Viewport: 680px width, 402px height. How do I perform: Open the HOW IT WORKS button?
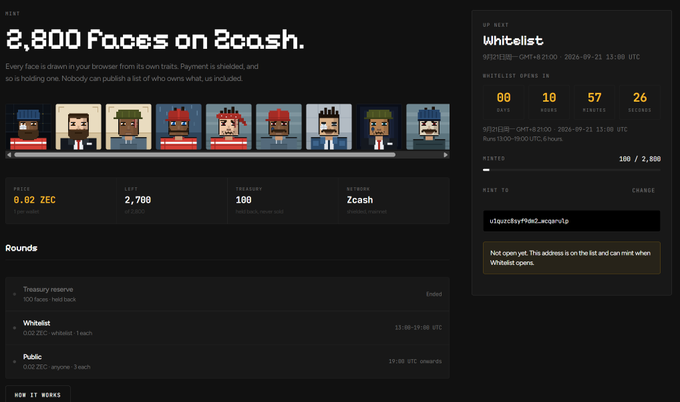coord(38,395)
